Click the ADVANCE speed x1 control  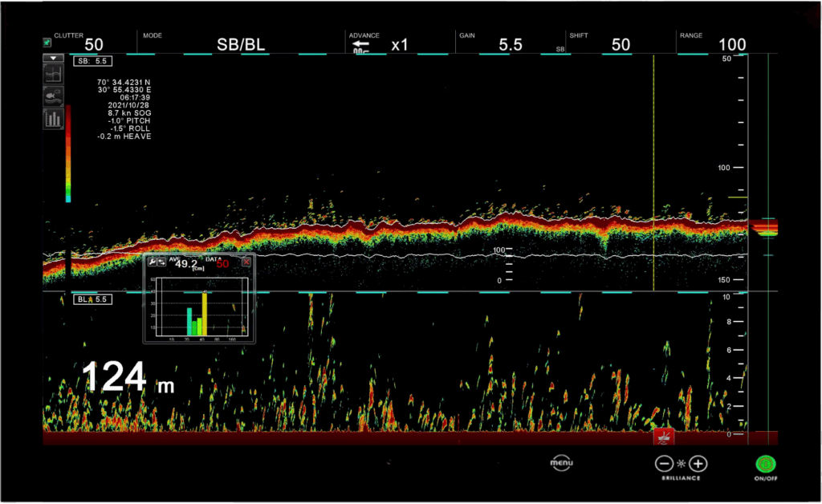[x=399, y=44]
